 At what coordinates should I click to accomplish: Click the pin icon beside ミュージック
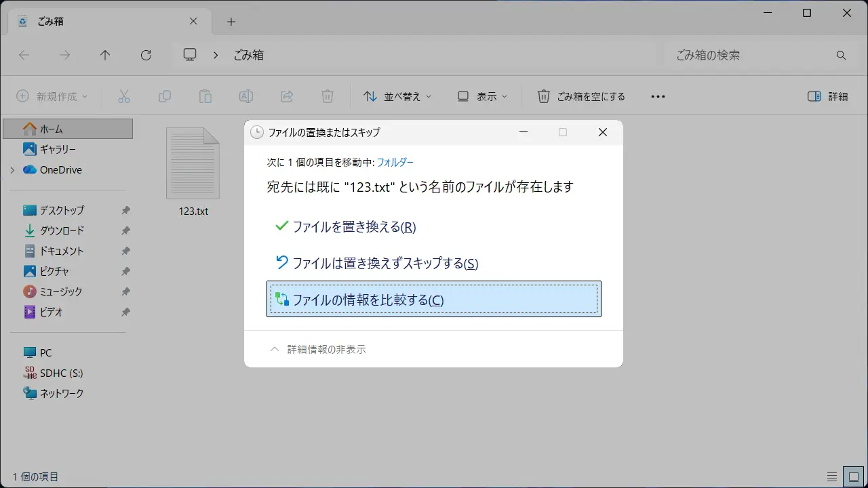125,291
